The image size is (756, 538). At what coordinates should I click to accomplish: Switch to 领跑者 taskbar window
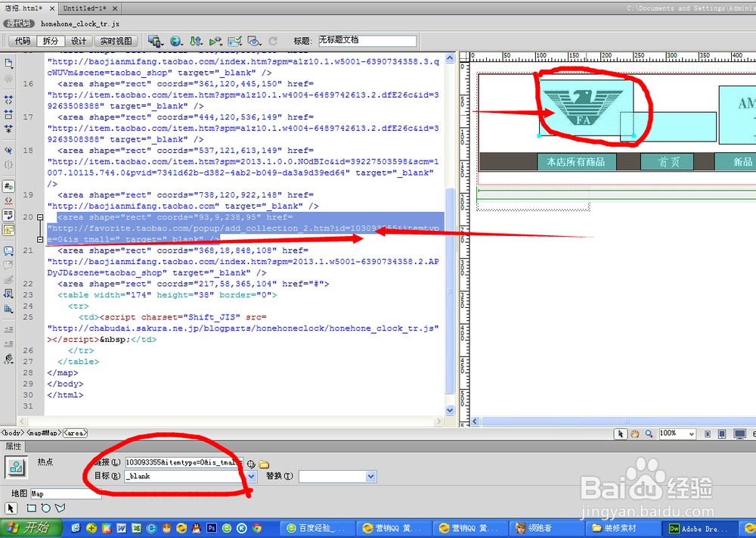(545, 528)
